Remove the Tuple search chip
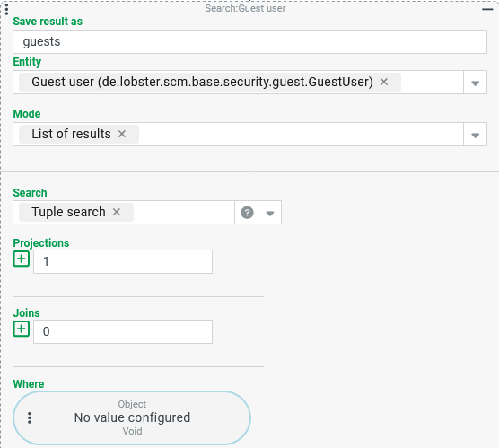 click(117, 212)
